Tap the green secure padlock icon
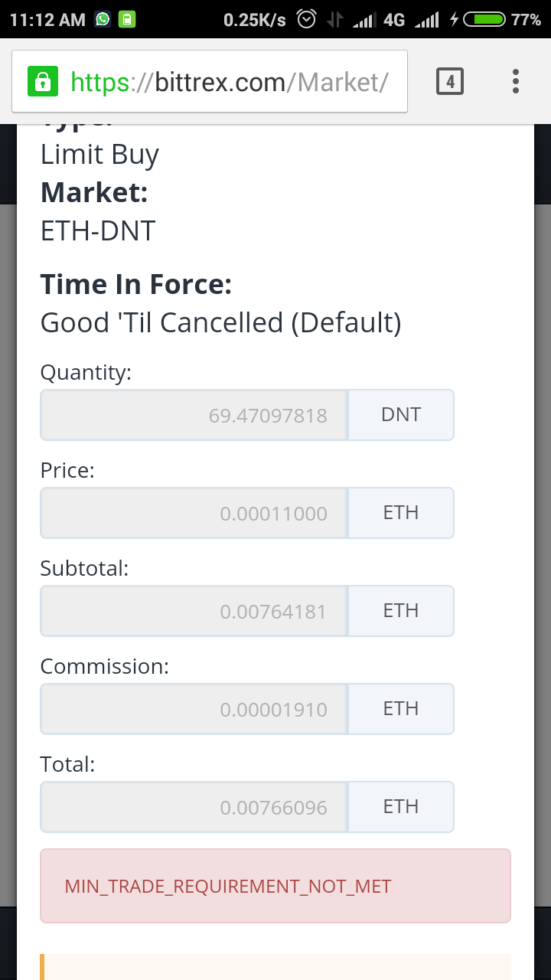This screenshot has width=551, height=980. coord(43,81)
